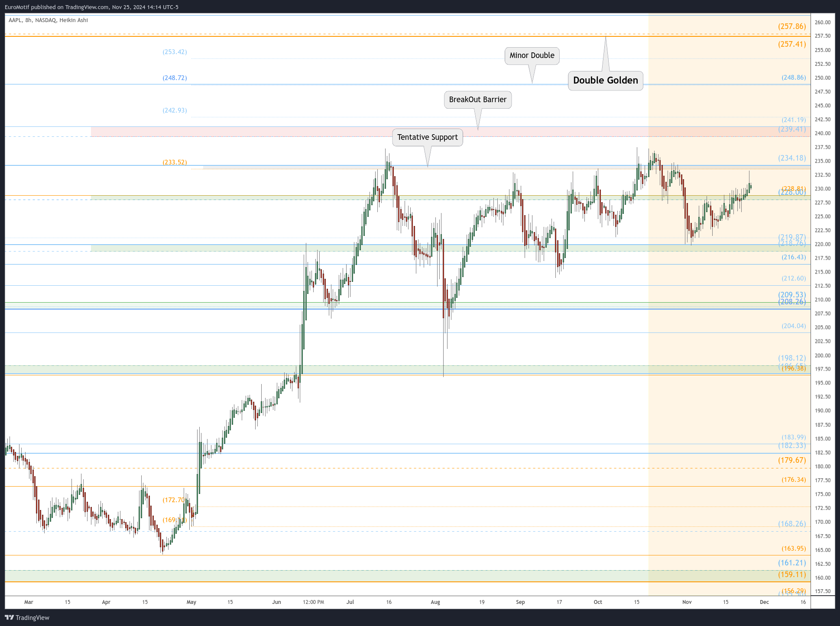Image resolution: width=840 pixels, height=626 pixels.
Task: Click the orange (257.41) level label
Action: click(x=792, y=44)
